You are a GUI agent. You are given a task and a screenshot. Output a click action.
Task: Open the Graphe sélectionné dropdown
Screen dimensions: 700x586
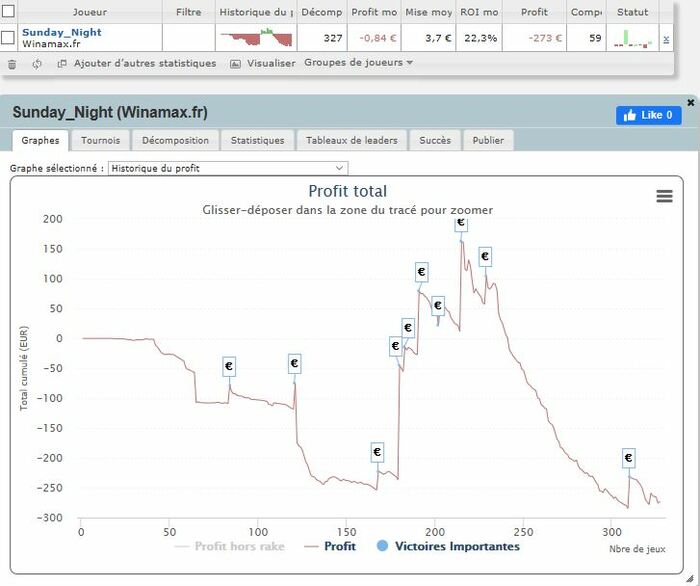228,168
